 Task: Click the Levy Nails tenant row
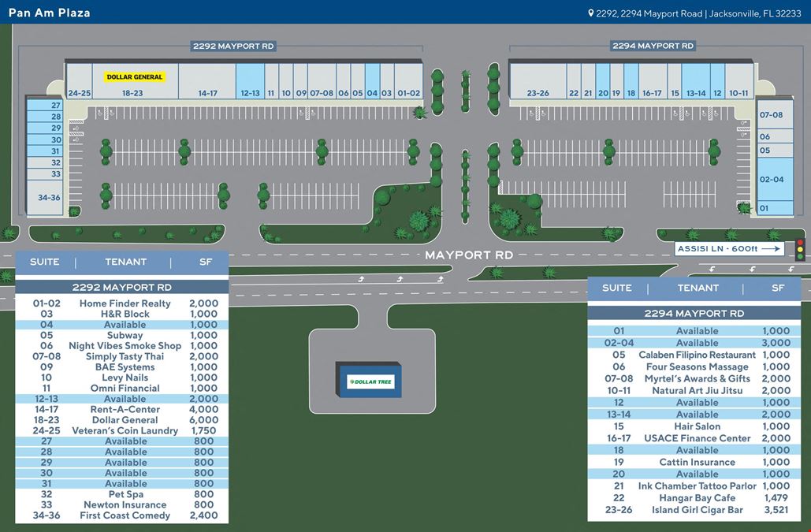[122, 378]
